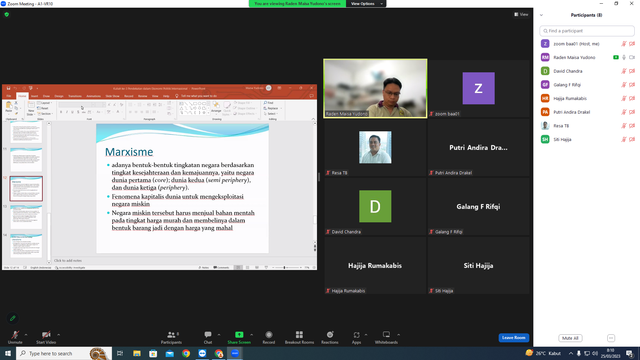The width and height of the screenshot is (640, 360).
Task: Select the Resa T8 video tile
Action: 375,147
